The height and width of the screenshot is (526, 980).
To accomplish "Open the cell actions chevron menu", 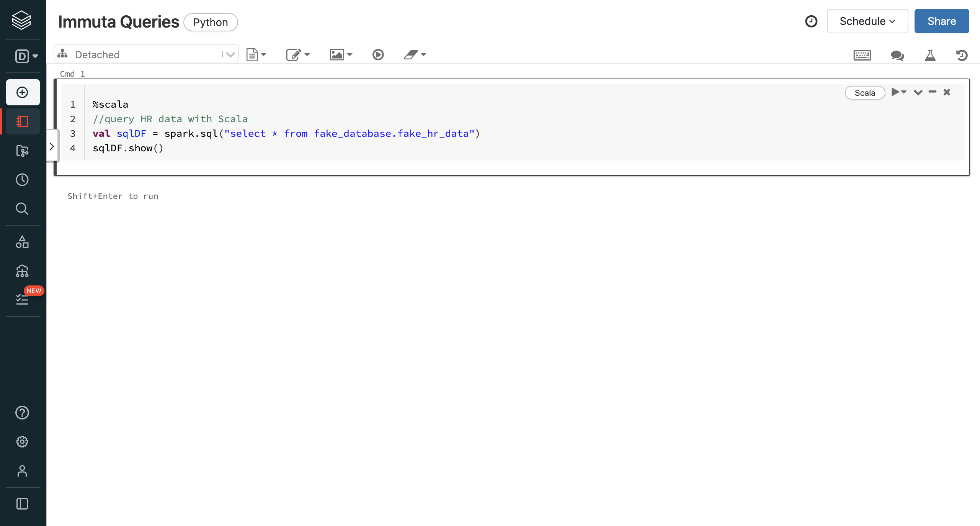I will click(918, 92).
